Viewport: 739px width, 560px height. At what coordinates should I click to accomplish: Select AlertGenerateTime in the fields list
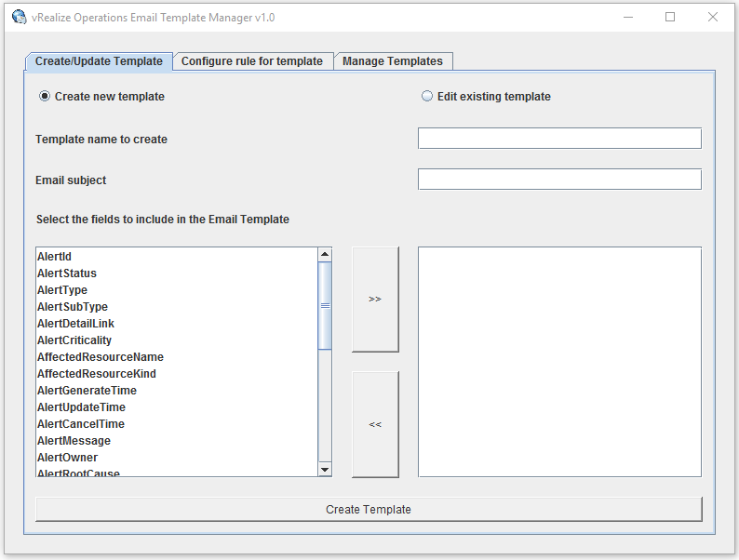point(177,391)
